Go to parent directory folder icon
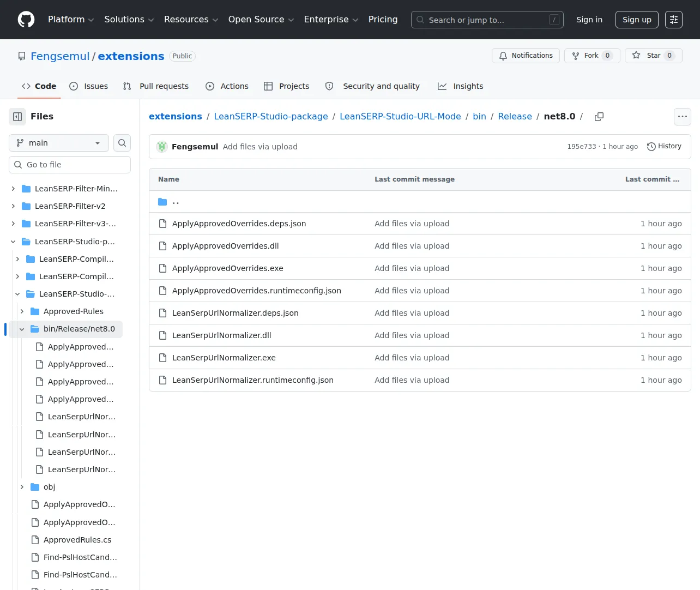This screenshot has height=590, width=700. pyautogui.click(x=162, y=202)
